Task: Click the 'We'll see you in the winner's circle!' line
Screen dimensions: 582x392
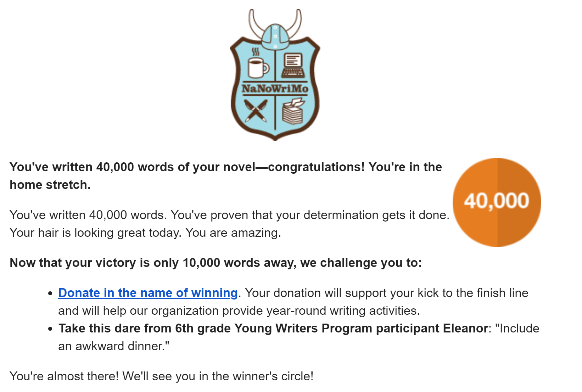Action: pos(218,376)
